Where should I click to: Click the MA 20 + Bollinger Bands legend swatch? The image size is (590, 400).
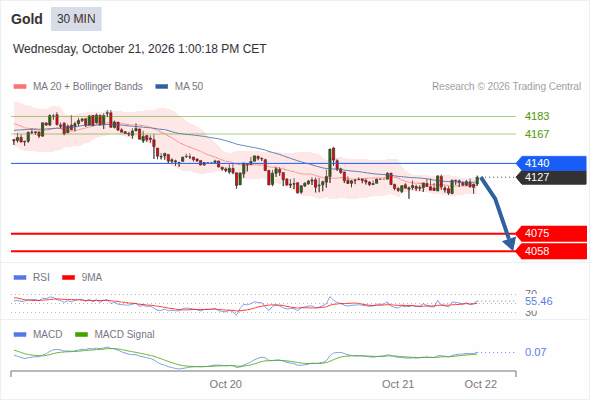coord(20,87)
